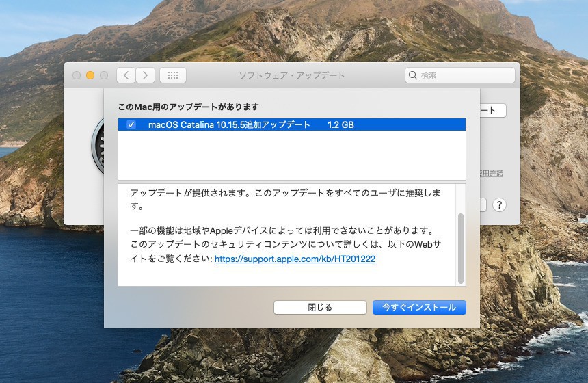Click the magnifier icon in search field
Screen dimensions: 588x383
coord(413,75)
